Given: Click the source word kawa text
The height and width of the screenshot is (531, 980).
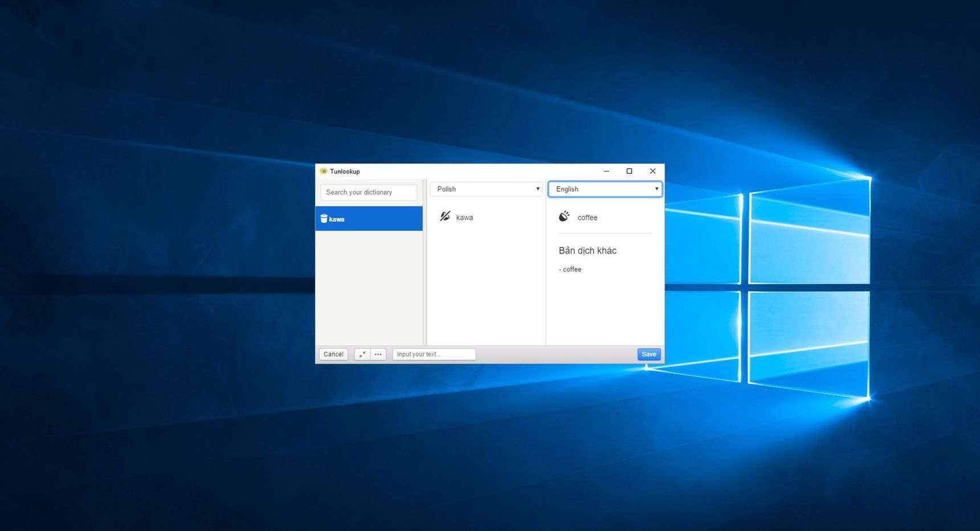Looking at the screenshot, I should tap(464, 218).
